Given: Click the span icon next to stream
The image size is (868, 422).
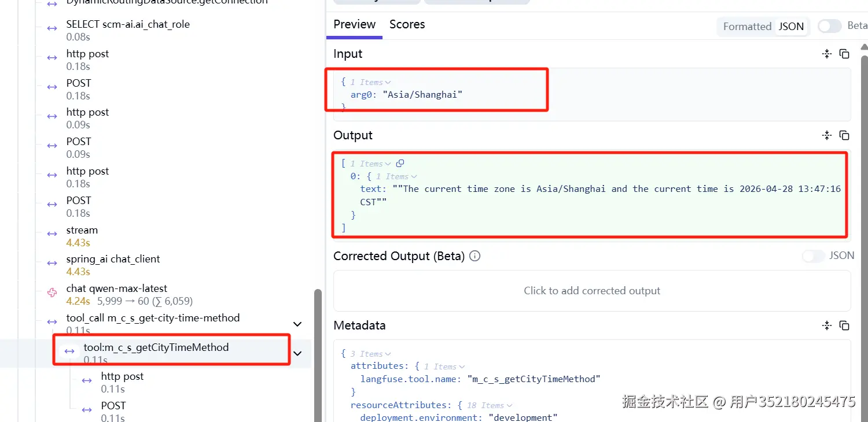Looking at the screenshot, I should click(52, 234).
